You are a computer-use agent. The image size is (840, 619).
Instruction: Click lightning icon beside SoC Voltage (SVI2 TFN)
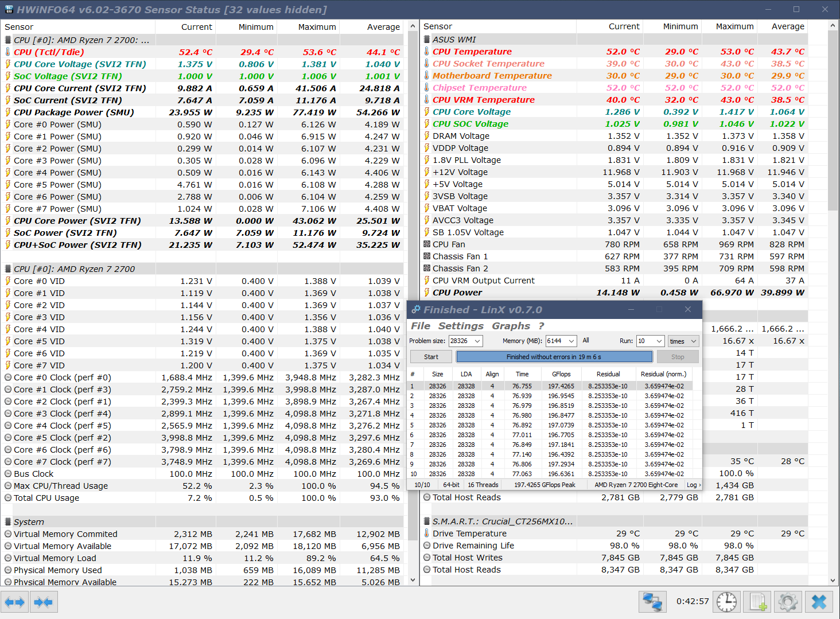8,76
